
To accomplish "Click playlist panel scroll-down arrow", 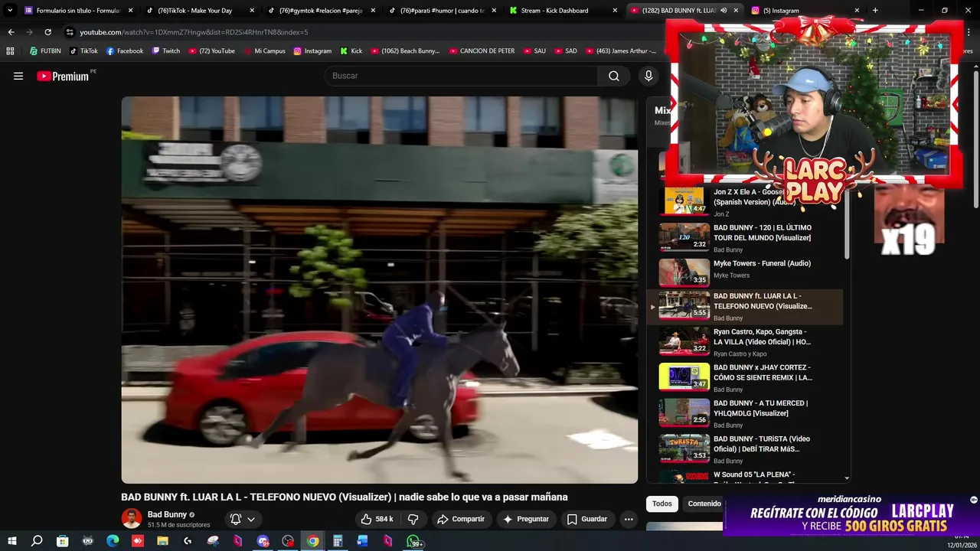I will (847, 478).
